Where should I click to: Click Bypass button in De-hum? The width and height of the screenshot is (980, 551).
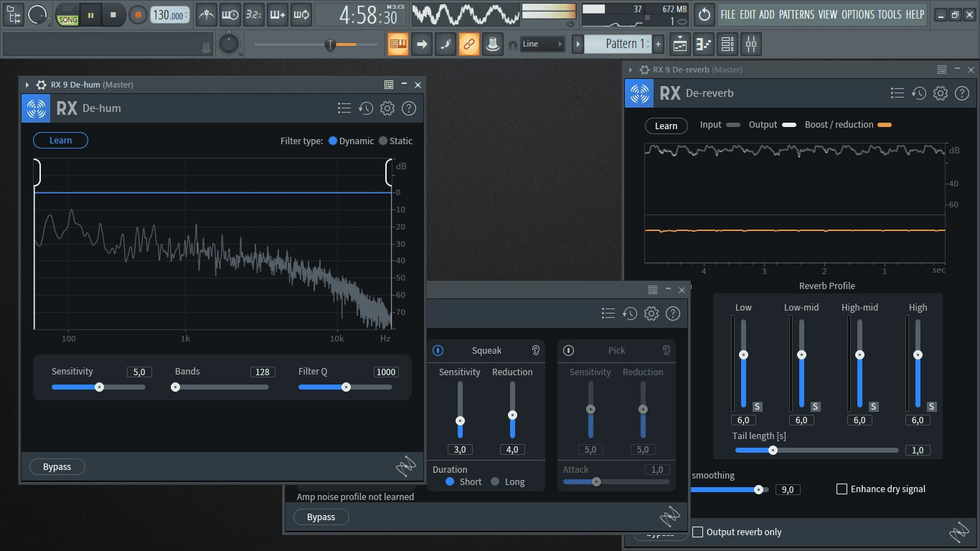coord(57,466)
